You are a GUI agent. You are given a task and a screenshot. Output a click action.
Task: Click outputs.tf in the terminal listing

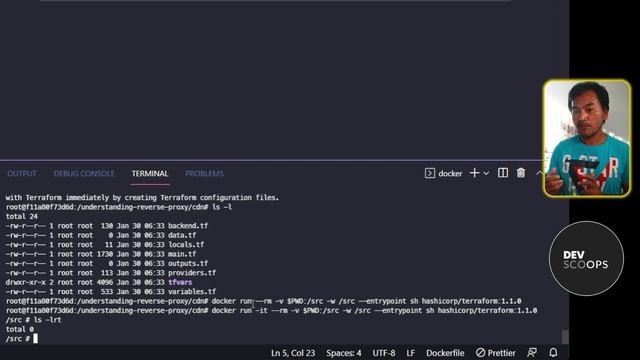click(188, 263)
